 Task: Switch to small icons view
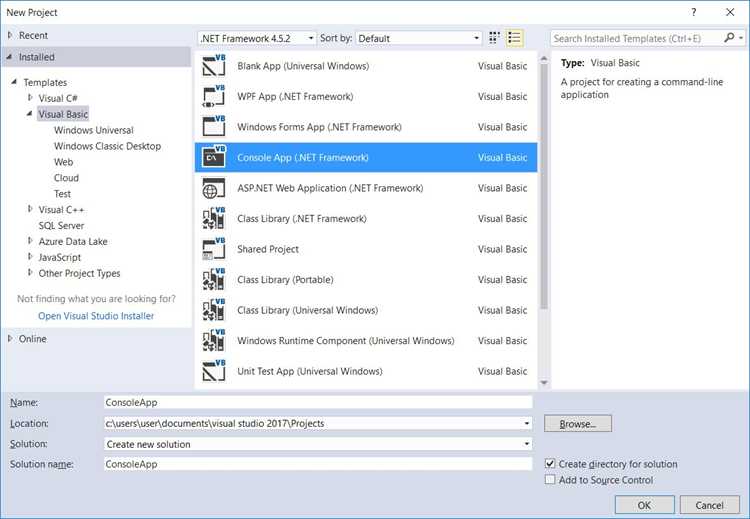pyautogui.click(x=494, y=38)
